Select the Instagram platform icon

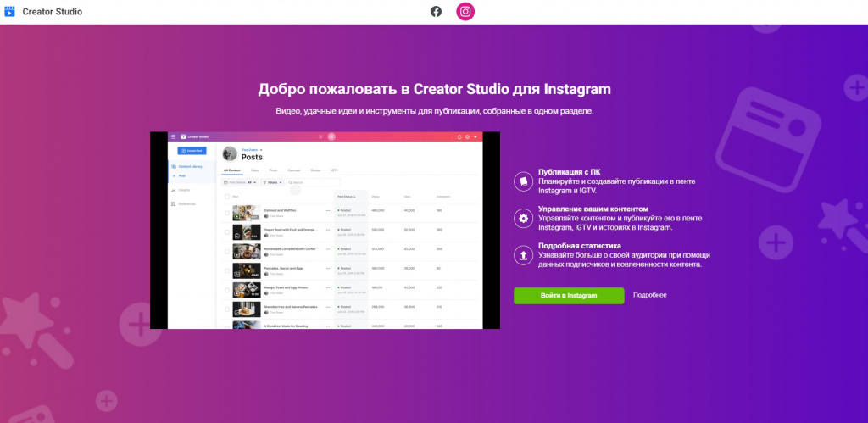(x=465, y=12)
